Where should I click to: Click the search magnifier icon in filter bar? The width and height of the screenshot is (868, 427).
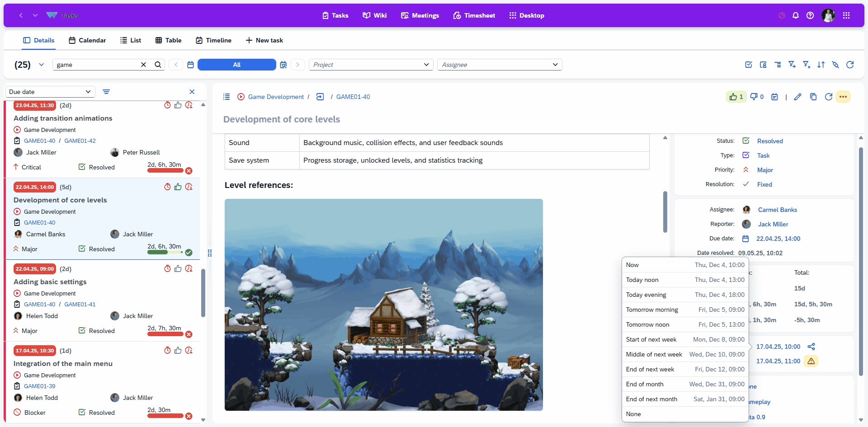coord(158,65)
